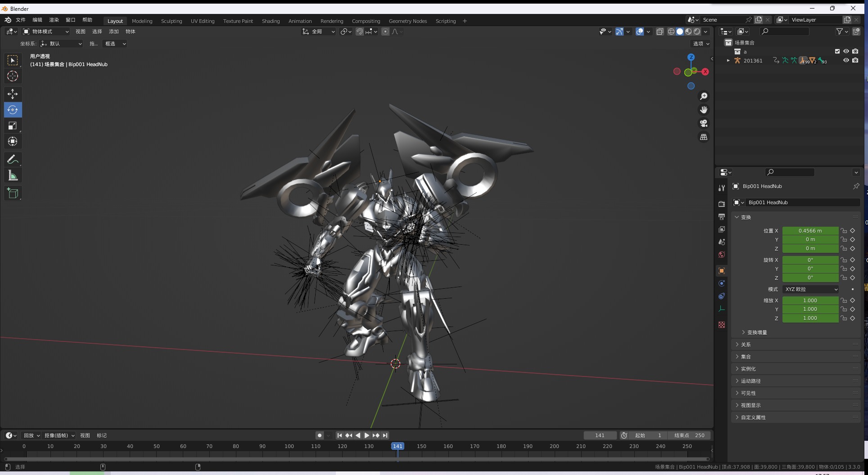Select the Cursor tool
This screenshot has height=475, width=868.
click(x=13, y=76)
